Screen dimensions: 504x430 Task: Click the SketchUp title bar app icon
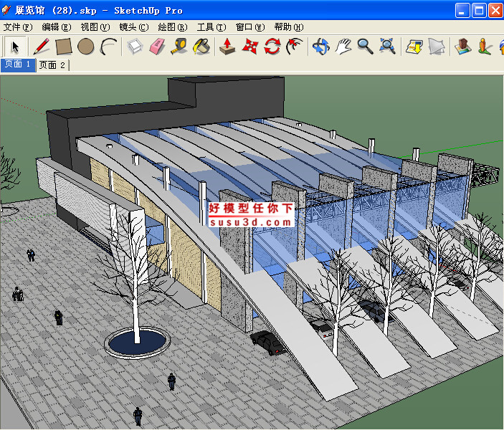(6, 10)
